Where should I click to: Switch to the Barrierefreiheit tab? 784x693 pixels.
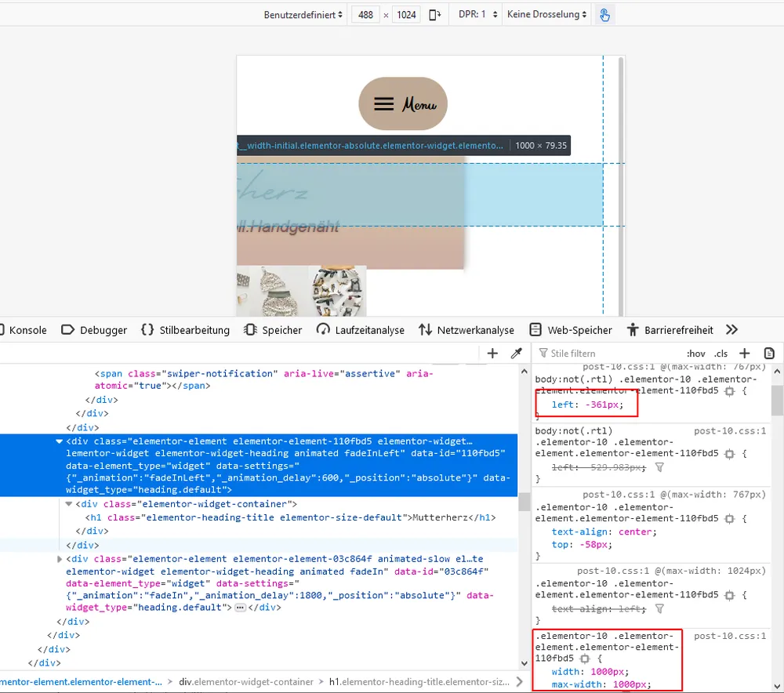coord(670,330)
